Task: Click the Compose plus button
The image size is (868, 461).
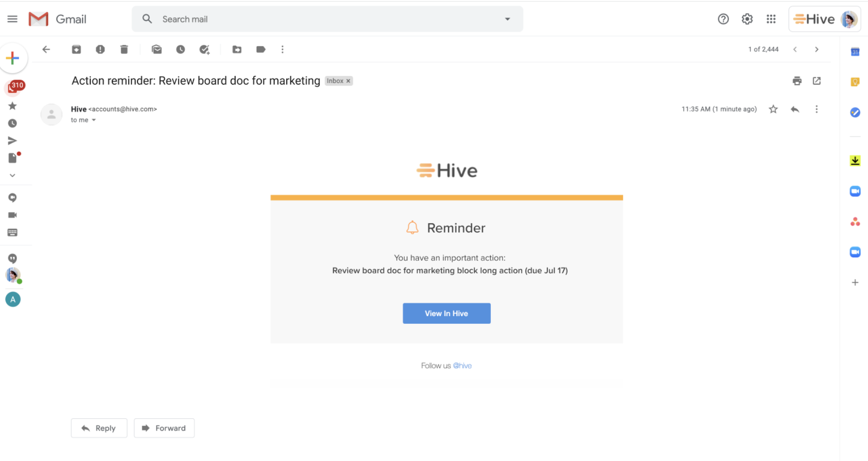Action: coord(13,58)
